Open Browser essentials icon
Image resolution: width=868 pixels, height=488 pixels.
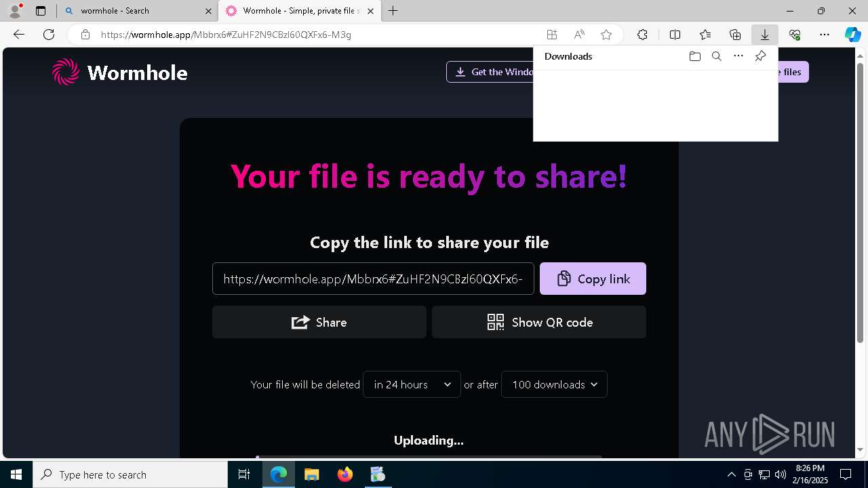(x=795, y=35)
